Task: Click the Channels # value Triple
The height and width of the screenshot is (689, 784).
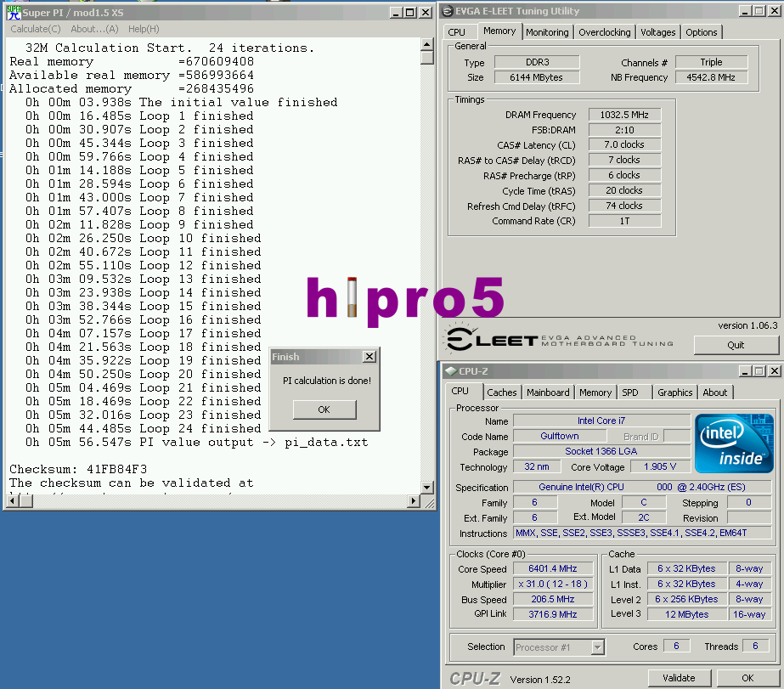Action: (711, 62)
